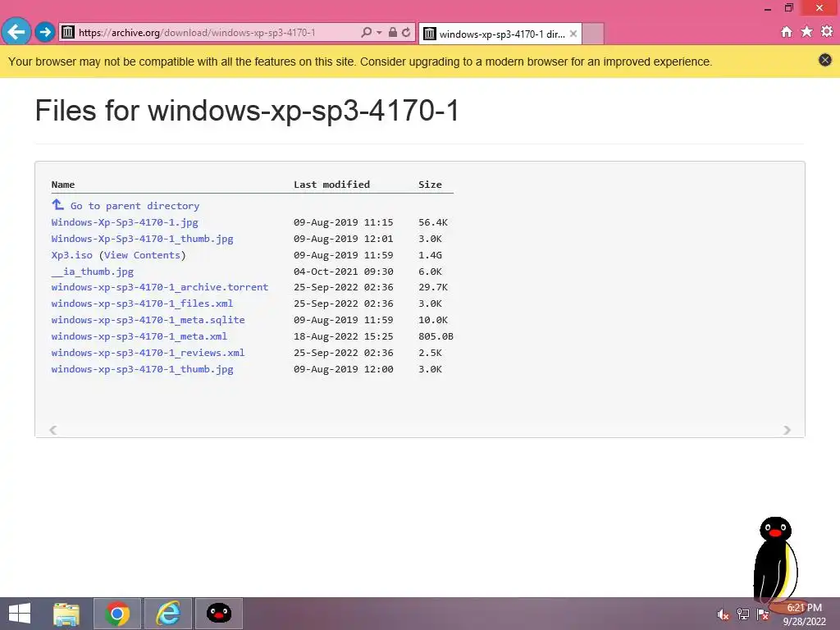Dismiss the browser compatibility warning banner
The width and height of the screenshot is (840, 630).
825,60
